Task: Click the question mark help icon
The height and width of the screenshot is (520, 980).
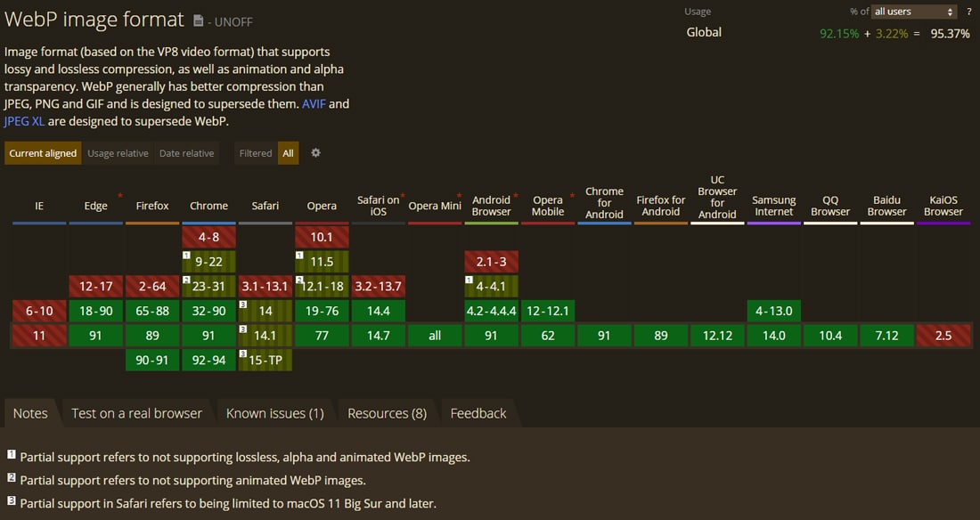Action: point(969,12)
